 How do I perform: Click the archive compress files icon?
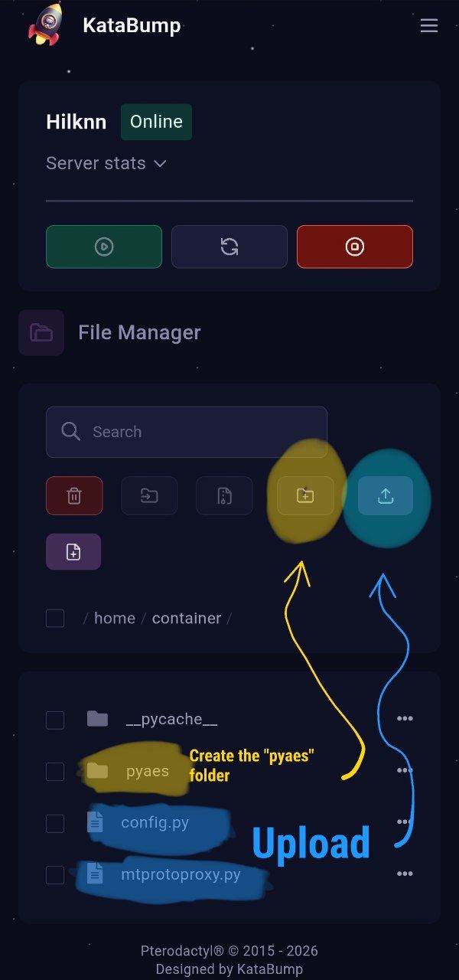[224, 495]
